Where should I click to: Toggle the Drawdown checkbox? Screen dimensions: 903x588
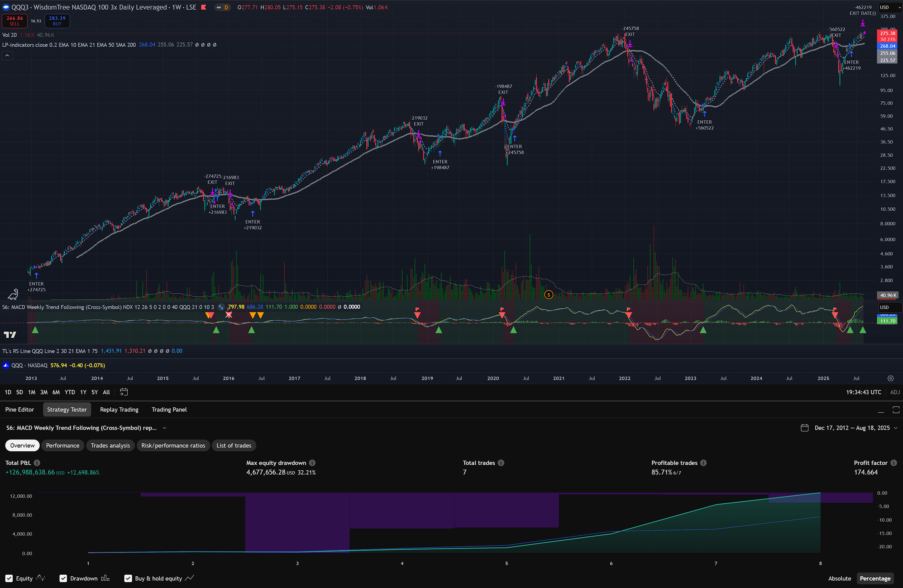pyautogui.click(x=63, y=578)
